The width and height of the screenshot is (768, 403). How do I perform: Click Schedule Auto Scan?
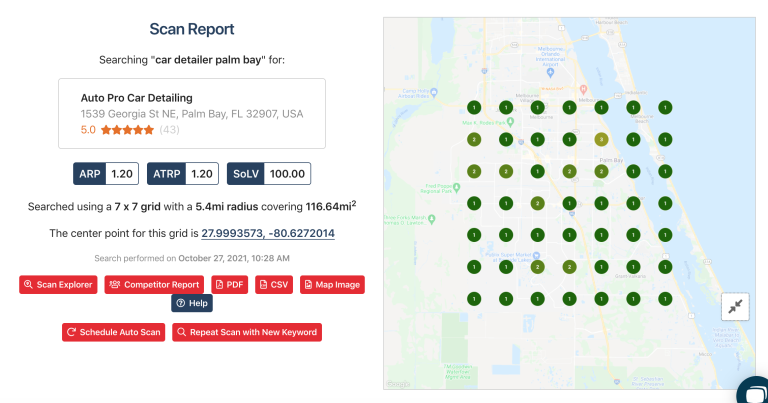(114, 332)
